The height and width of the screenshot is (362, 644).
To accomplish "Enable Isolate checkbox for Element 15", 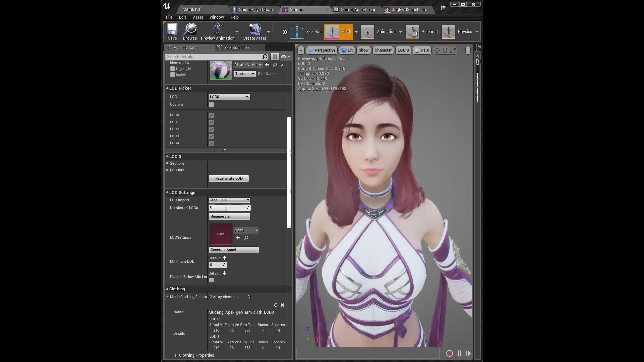I will tap(173, 75).
